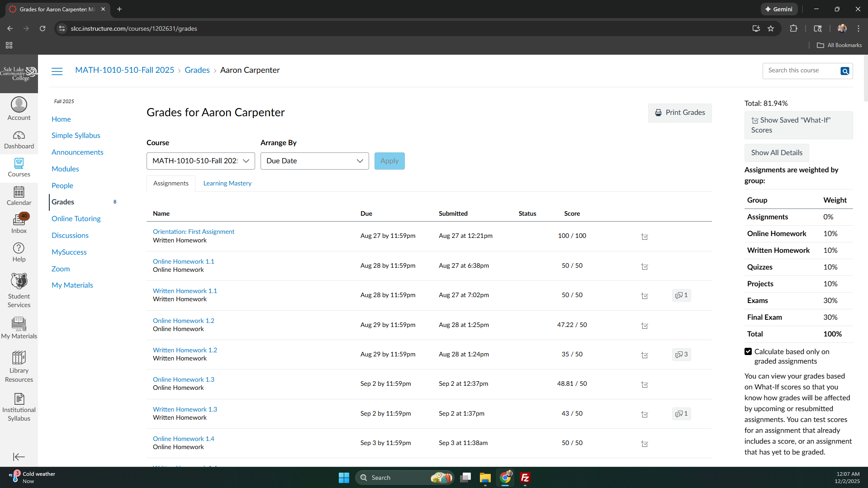Click What-If icon for Orientation: First Assignment
Image resolution: width=868 pixels, height=488 pixels.
point(645,237)
